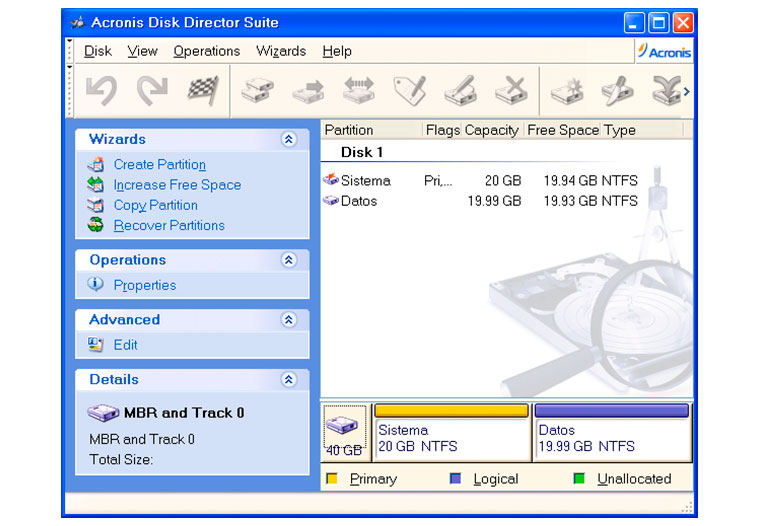Screen dimensions: 760x526
Task: Click the Create Partition wizard icon
Action: [96, 164]
